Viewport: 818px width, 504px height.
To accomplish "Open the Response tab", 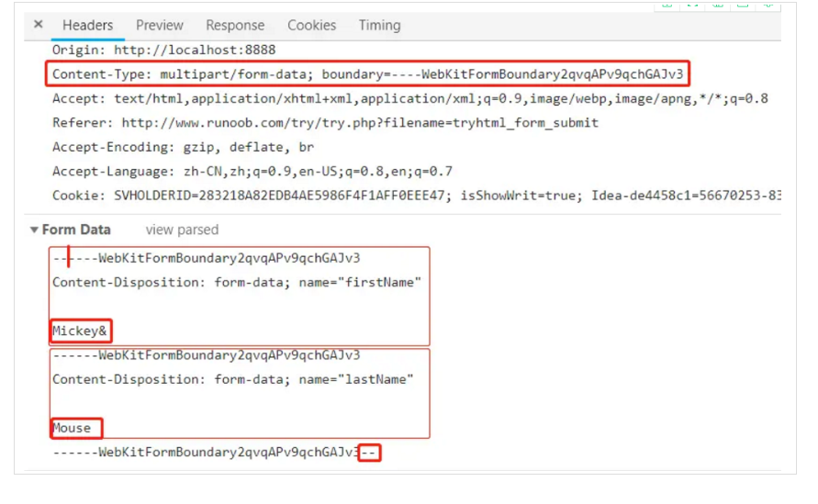I will (x=235, y=25).
